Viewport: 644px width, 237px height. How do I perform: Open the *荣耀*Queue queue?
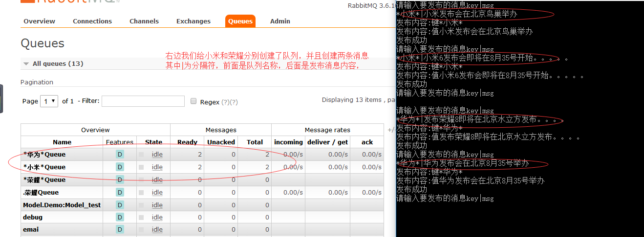click(x=44, y=180)
